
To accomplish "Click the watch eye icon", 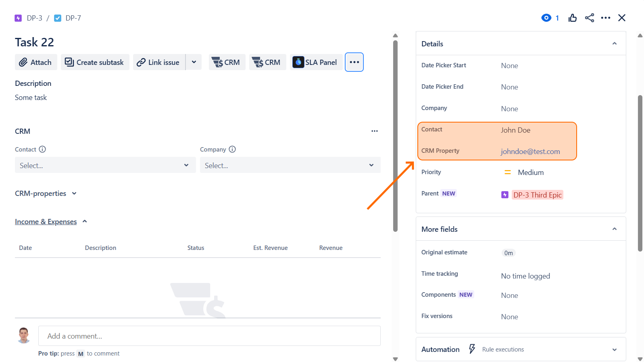I will [x=546, y=18].
